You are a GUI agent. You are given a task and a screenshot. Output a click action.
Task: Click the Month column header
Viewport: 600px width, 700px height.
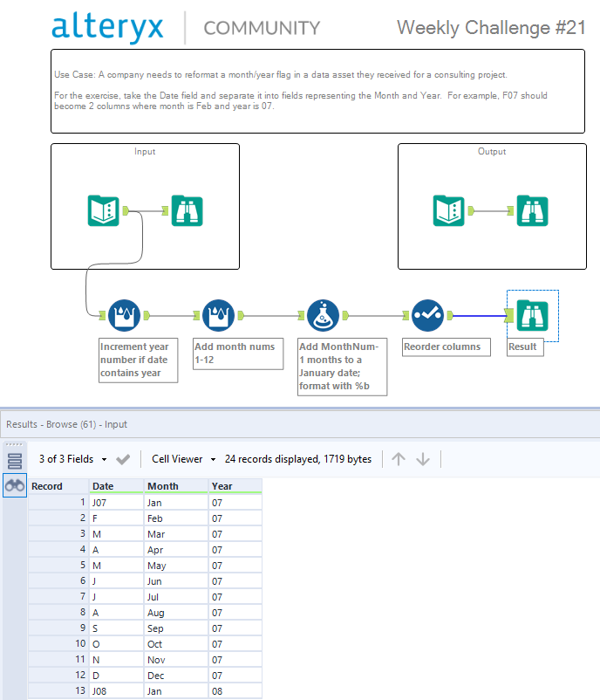[x=176, y=486]
